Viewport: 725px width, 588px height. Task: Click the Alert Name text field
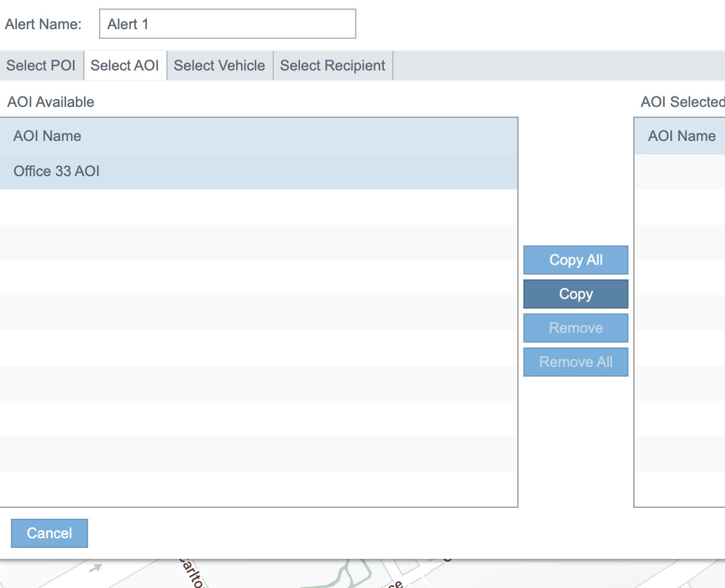coord(227,24)
